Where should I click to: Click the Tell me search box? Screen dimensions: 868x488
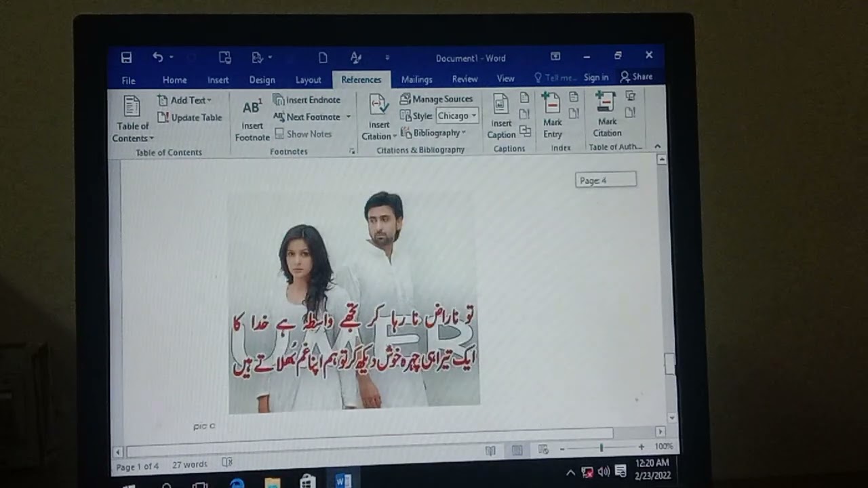pos(555,78)
